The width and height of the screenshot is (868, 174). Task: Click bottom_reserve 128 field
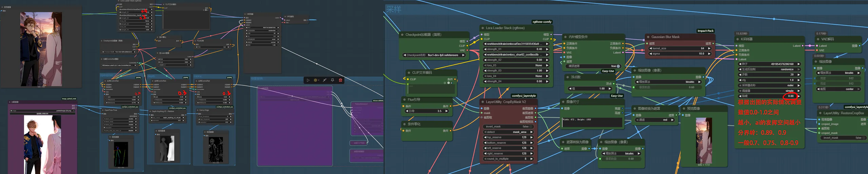point(508,143)
